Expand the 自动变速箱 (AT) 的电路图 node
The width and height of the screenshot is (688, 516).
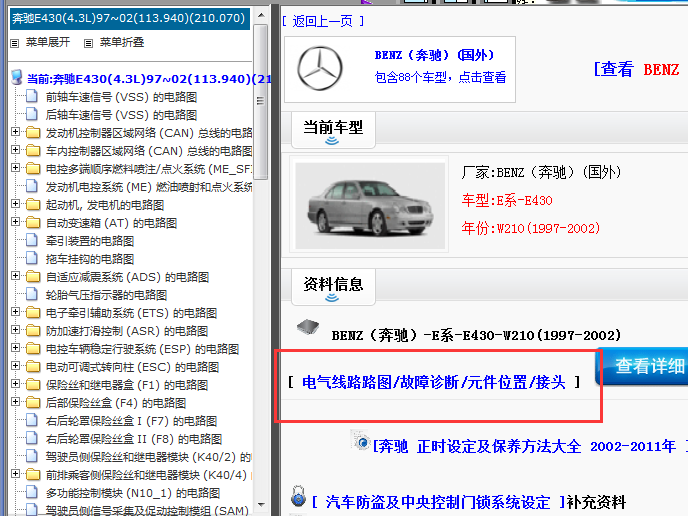(15, 222)
